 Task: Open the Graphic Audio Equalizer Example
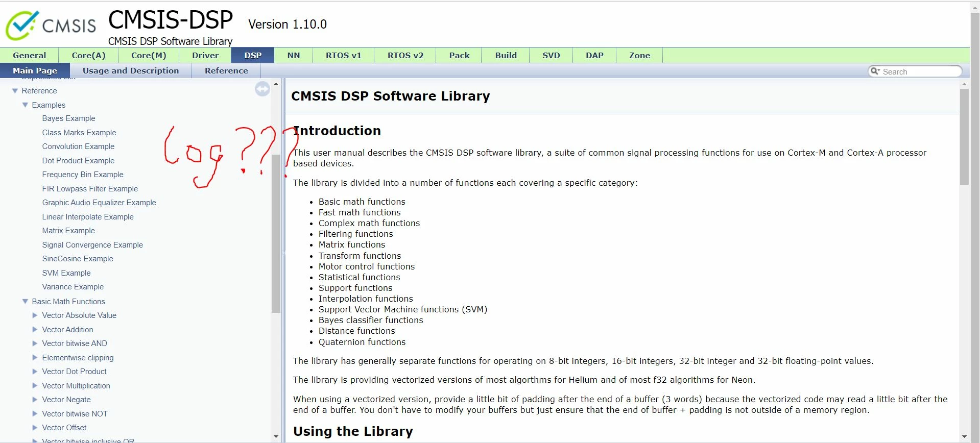pyautogui.click(x=99, y=203)
